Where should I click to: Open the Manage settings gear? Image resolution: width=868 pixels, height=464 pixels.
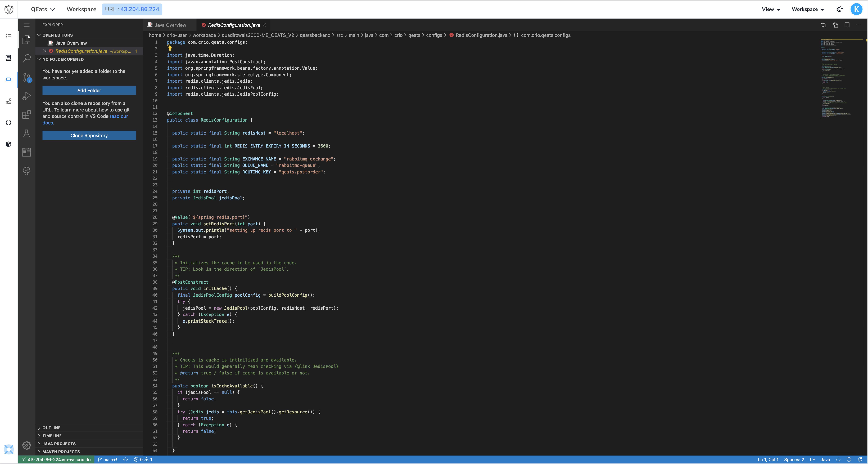(26, 445)
